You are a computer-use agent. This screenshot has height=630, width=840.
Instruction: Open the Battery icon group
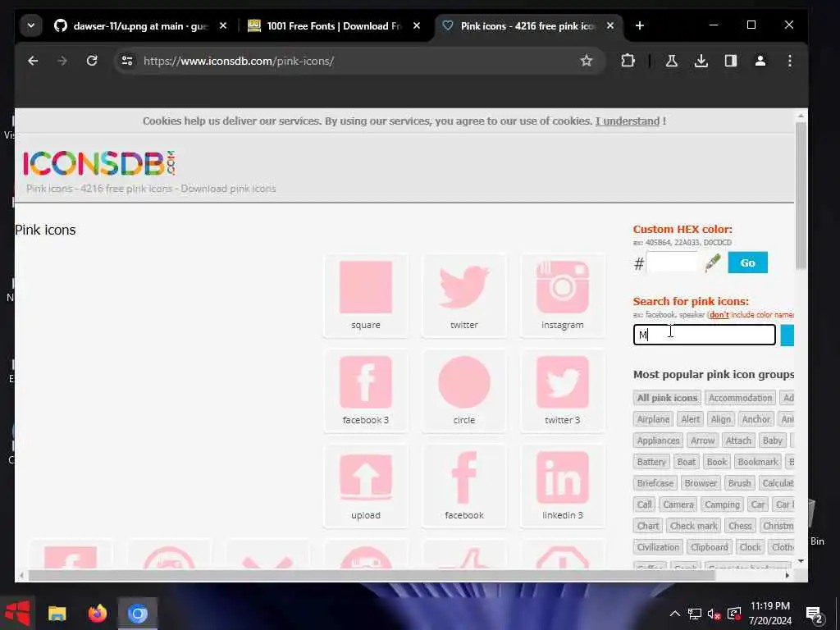coord(651,462)
